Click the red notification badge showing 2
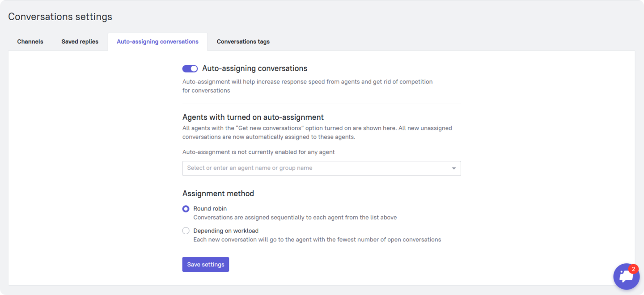Viewport: 644px width, 295px height. coord(633,269)
